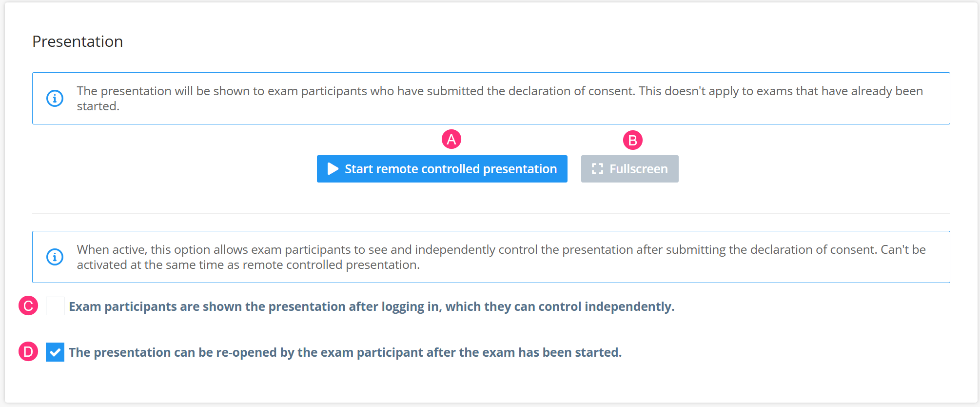
Task: Click the info icon in the top notice box
Action: pos(55,98)
